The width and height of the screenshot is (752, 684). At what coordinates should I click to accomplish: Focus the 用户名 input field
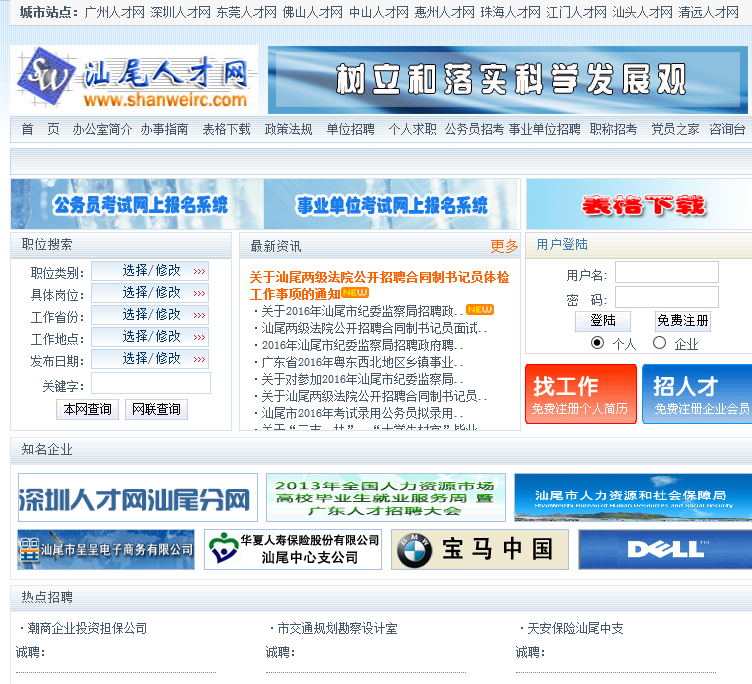click(x=667, y=272)
